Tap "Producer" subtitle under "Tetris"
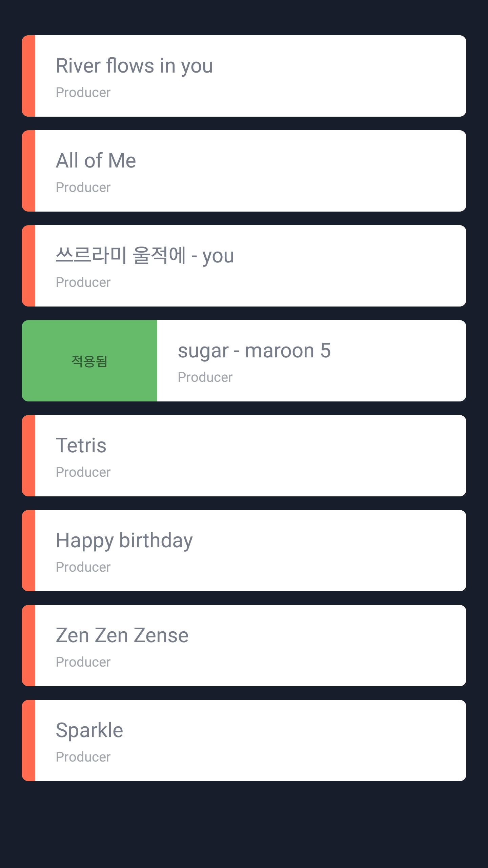 pyautogui.click(x=83, y=472)
